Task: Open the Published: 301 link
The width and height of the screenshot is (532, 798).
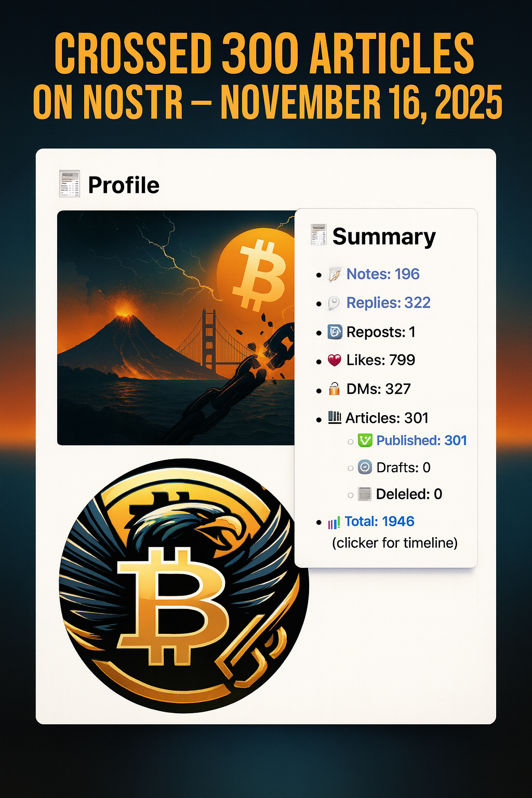Action: tap(422, 440)
